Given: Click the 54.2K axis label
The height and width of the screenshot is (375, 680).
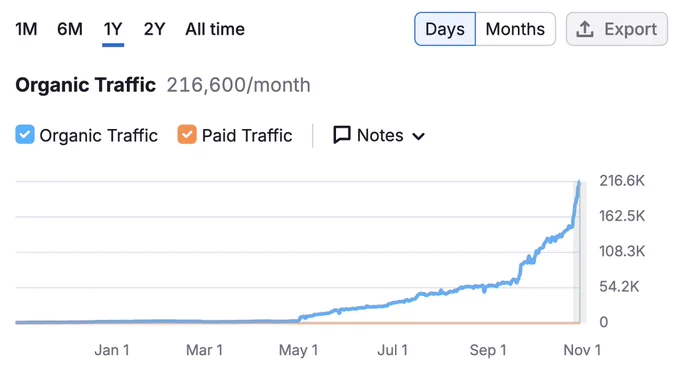Looking at the screenshot, I should click(x=619, y=287).
